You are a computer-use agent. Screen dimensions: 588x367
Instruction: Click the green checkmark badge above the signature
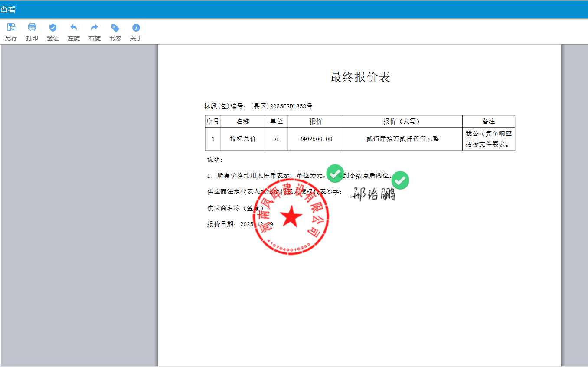pyautogui.click(x=400, y=180)
